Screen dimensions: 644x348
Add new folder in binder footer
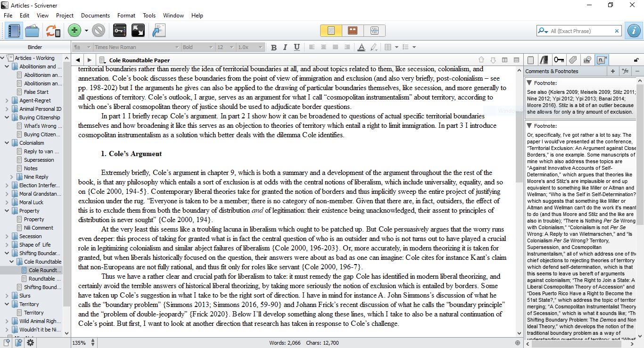click(18, 343)
